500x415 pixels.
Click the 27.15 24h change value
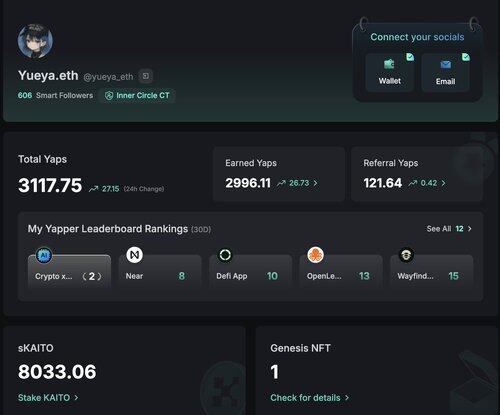click(110, 189)
